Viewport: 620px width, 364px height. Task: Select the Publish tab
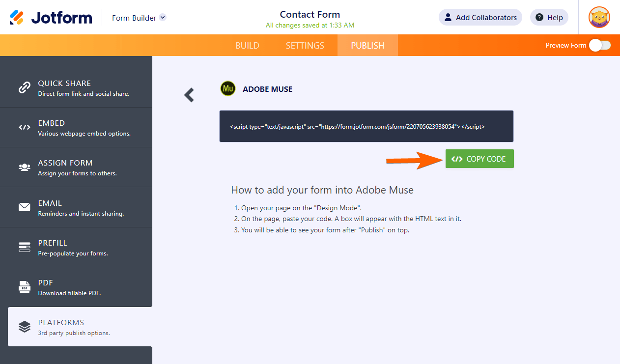(367, 46)
